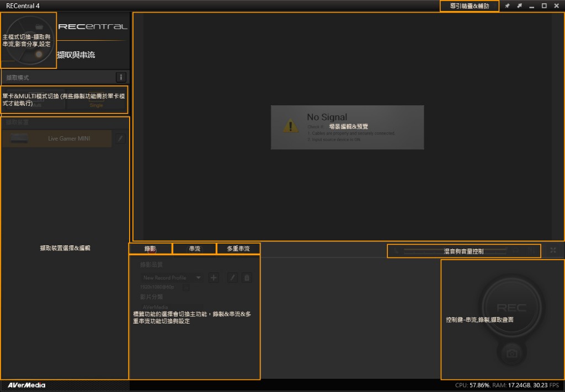
Task: Click the CPU: 57.86% status text
Action: (472, 385)
